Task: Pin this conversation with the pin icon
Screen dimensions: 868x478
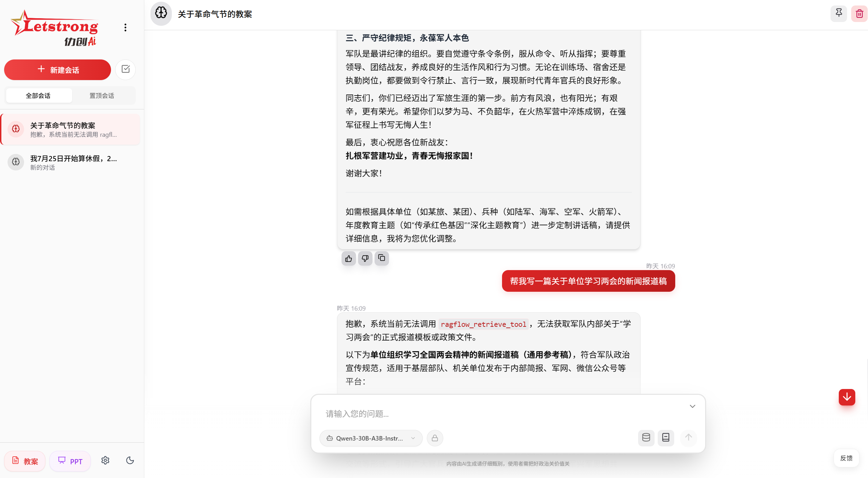Action: (x=838, y=14)
